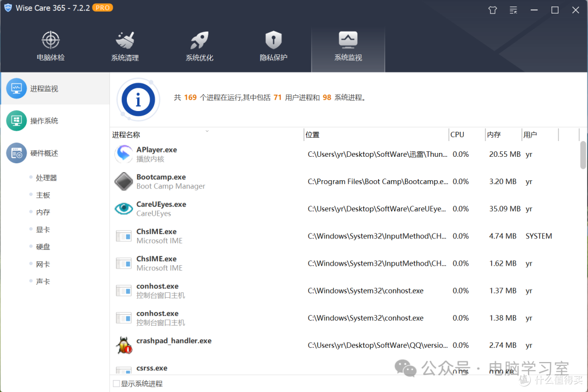Select the 系统监视 system monitor tab
This screenshot has height=392, width=588.
pyautogui.click(x=348, y=49)
